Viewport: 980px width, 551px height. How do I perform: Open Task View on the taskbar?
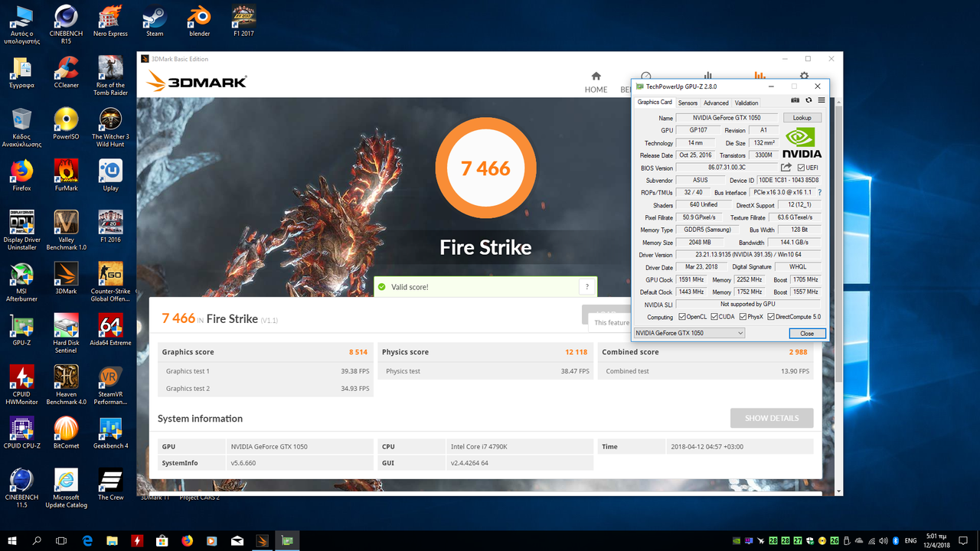62,540
